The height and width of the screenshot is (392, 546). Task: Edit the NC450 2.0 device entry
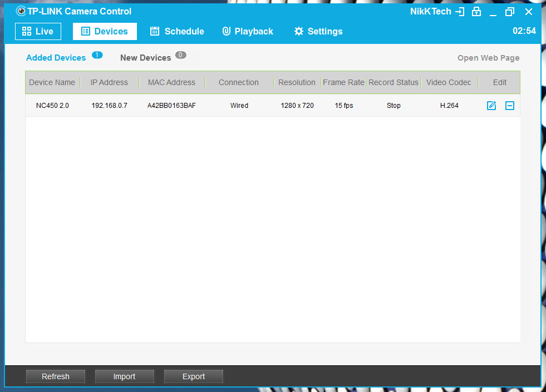pos(491,106)
